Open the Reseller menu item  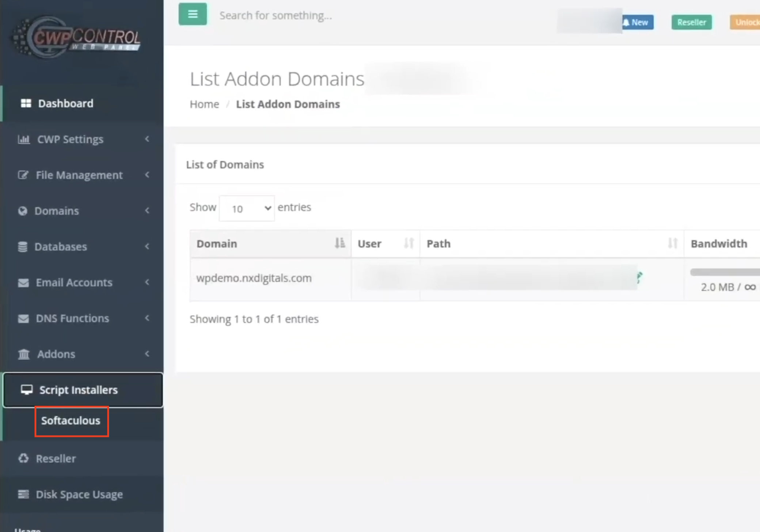click(x=82, y=458)
